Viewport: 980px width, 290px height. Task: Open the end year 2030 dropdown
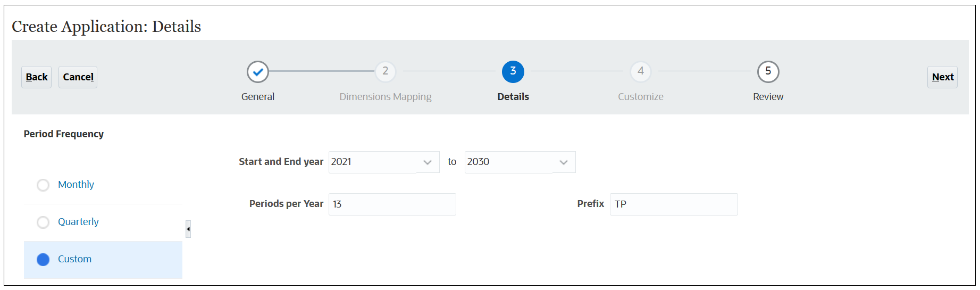coord(563,162)
